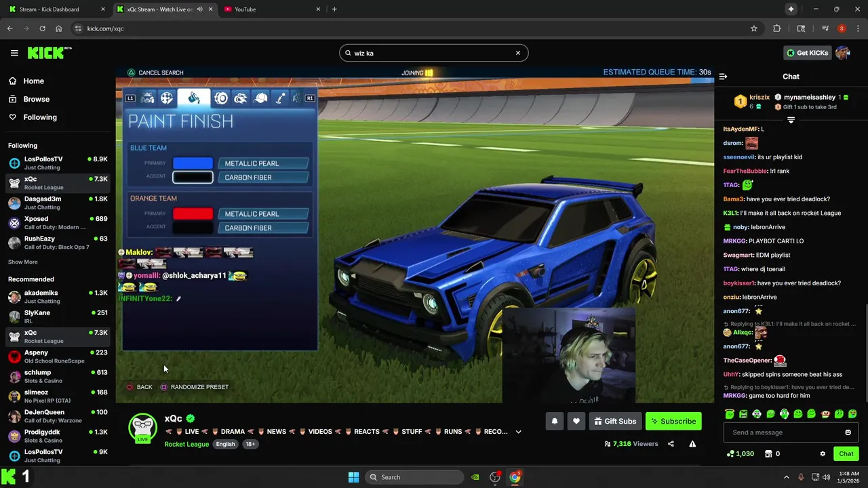Screen dimensions: 868x488
Task: Click the share stream icon
Action: [671, 444]
